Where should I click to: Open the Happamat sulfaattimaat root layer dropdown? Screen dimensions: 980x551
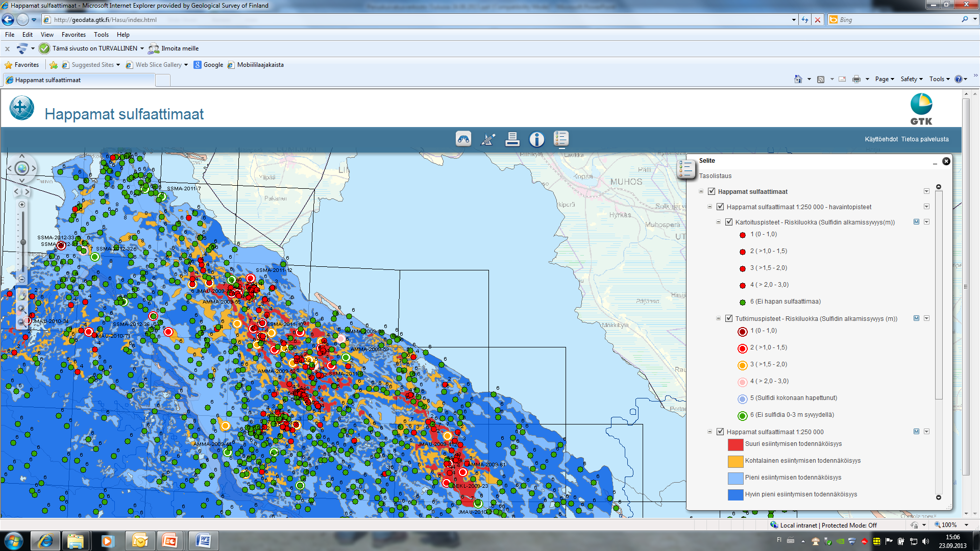pos(926,191)
